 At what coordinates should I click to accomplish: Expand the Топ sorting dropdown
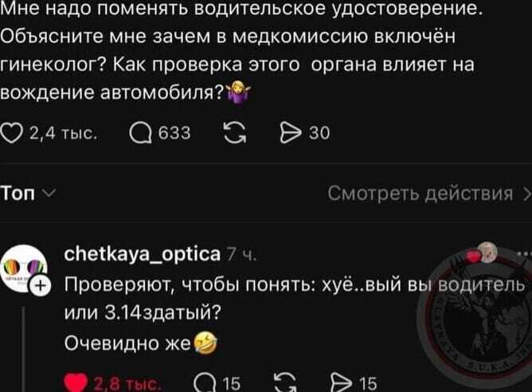tap(28, 194)
